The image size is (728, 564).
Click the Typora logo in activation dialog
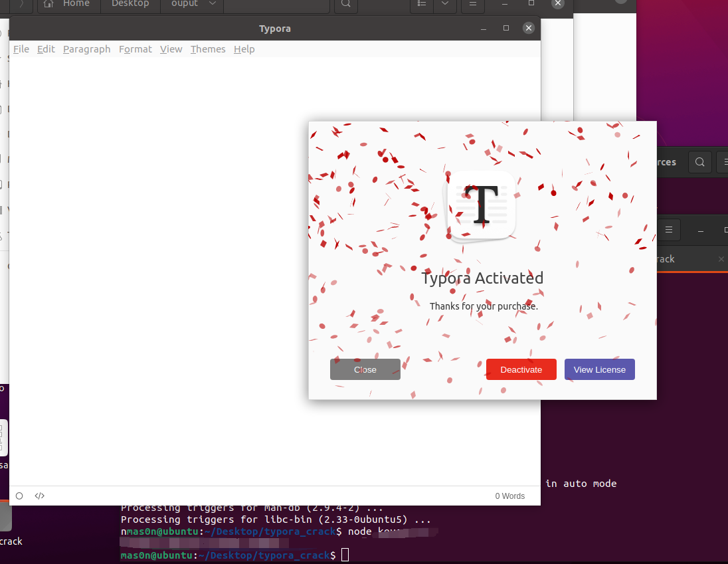click(x=481, y=207)
